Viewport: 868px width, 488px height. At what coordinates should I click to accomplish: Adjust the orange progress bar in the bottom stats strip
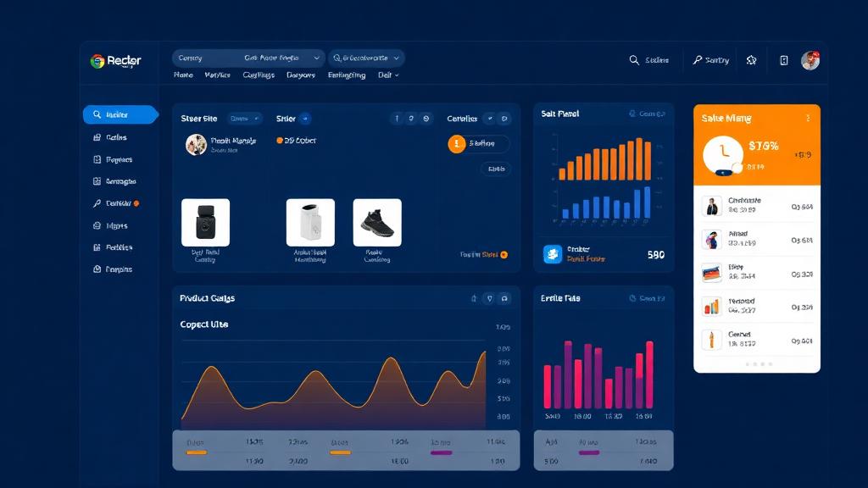[197, 453]
